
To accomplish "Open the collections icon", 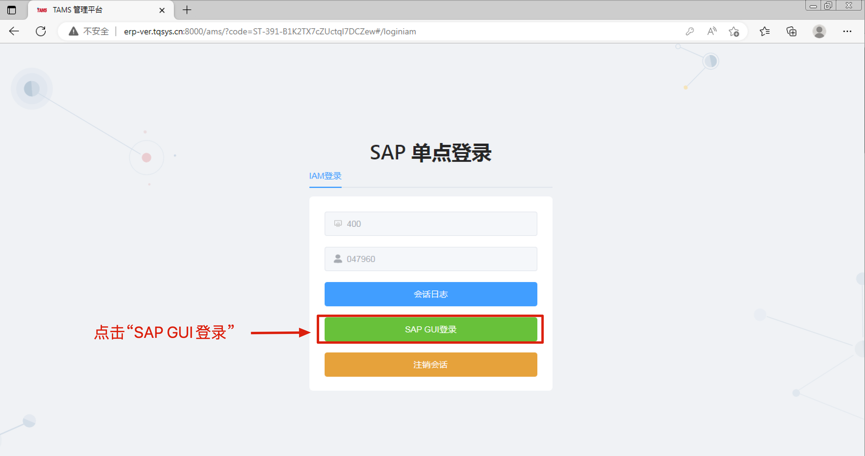I will tap(791, 31).
